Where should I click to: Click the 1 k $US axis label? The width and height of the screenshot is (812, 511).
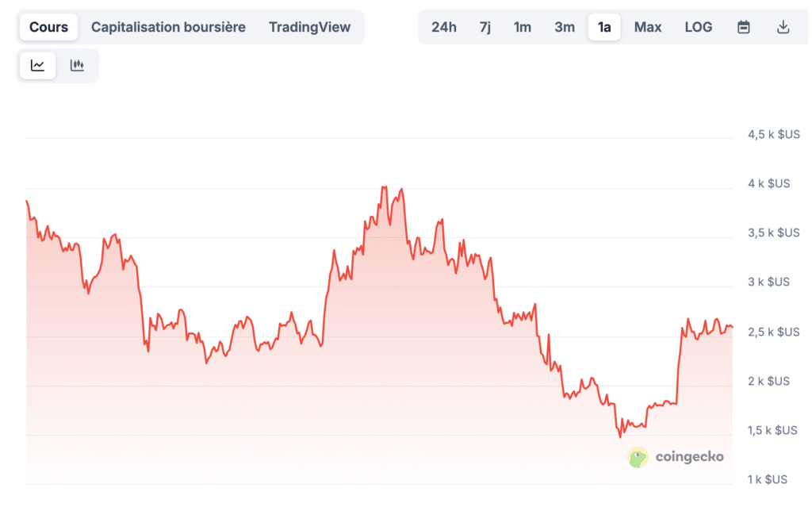[768, 479]
